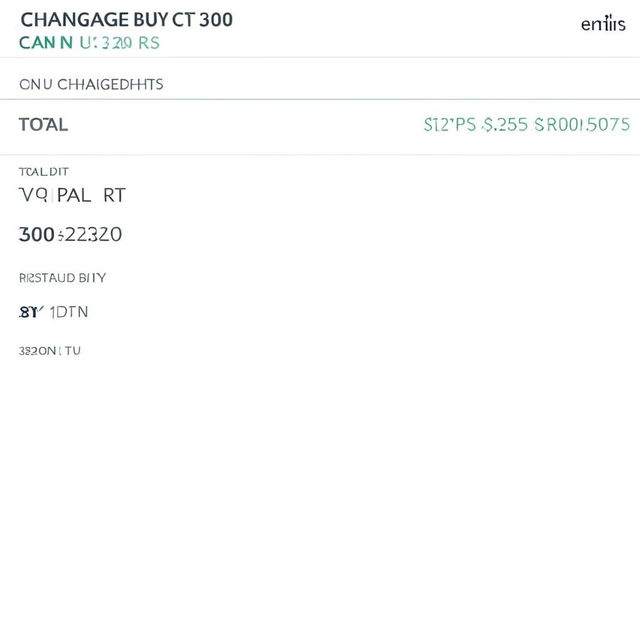Click the light green 'U: 320 RS' text
Screen dimensions: 640x640
(x=120, y=43)
